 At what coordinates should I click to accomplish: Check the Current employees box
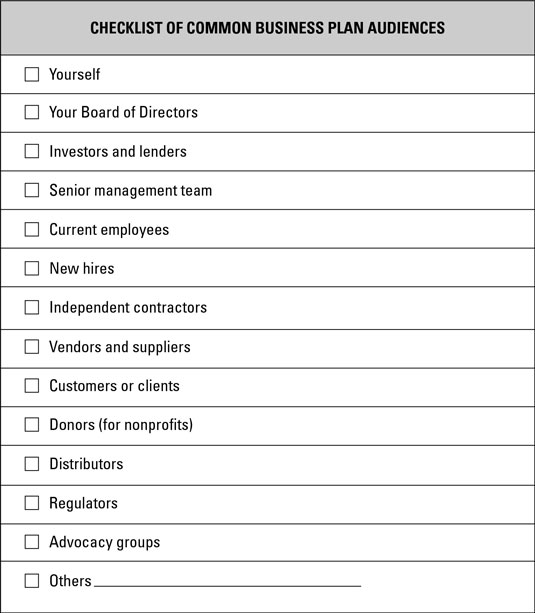32,229
